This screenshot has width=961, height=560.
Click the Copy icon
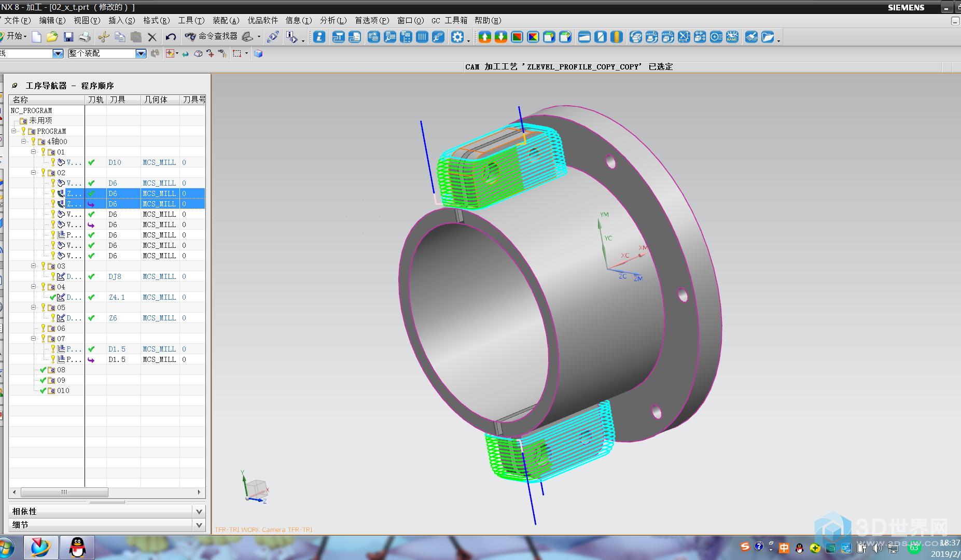point(120,37)
